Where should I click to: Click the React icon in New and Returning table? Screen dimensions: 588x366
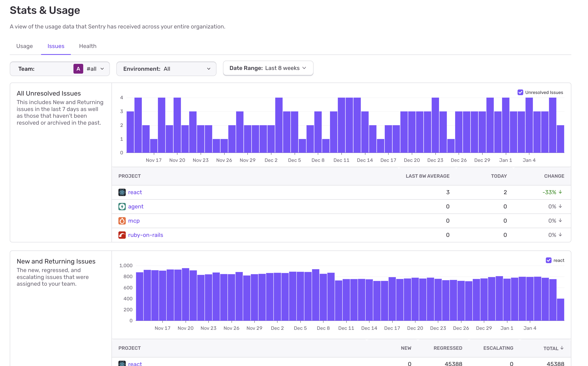pos(122,363)
